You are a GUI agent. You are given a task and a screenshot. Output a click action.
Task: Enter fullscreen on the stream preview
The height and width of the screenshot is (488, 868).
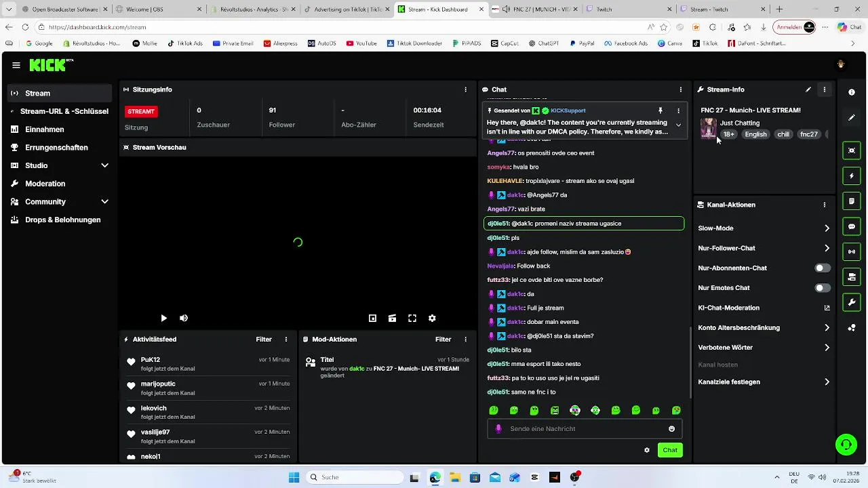click(412, 318)
